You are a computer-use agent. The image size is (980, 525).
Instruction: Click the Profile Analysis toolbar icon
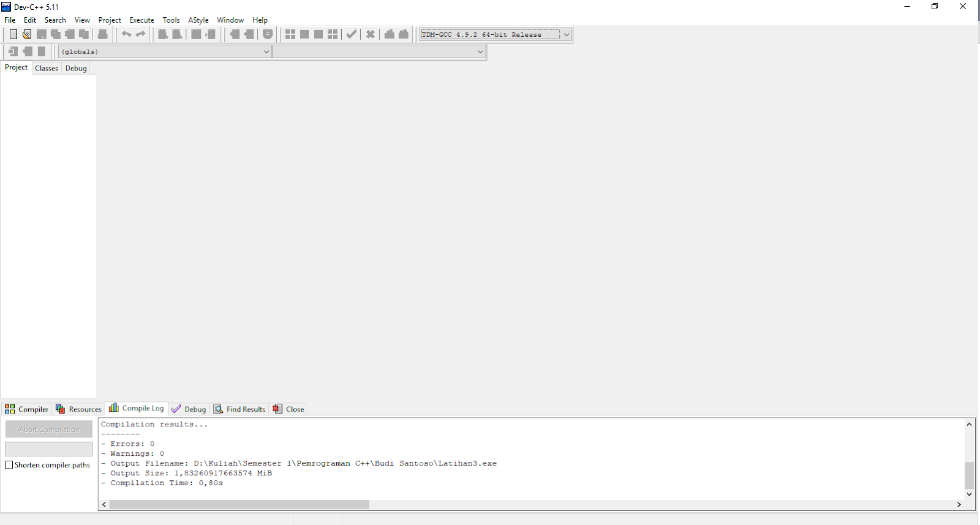coord(390,34)
